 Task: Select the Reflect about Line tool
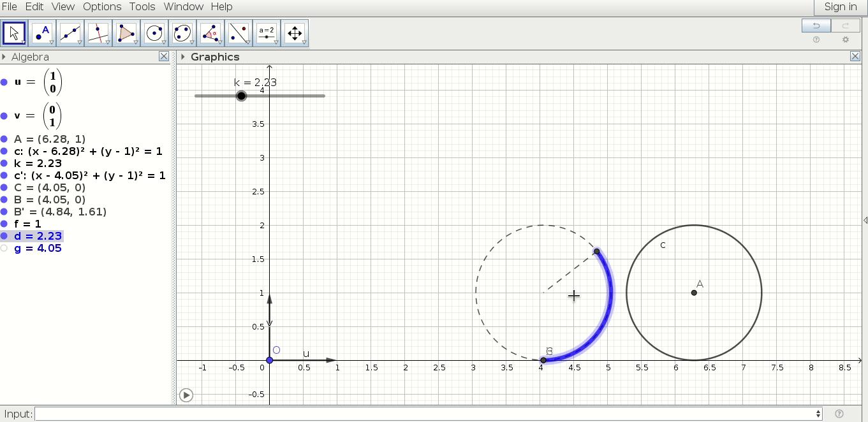tap(239, 32)
